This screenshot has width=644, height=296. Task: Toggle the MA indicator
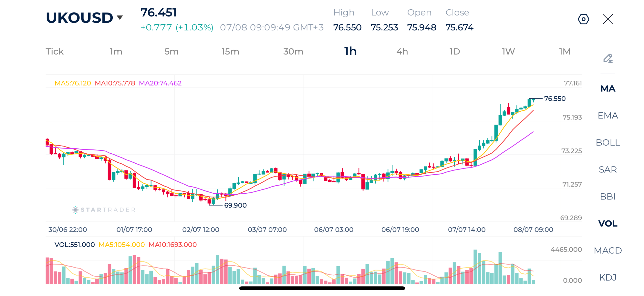608,89
